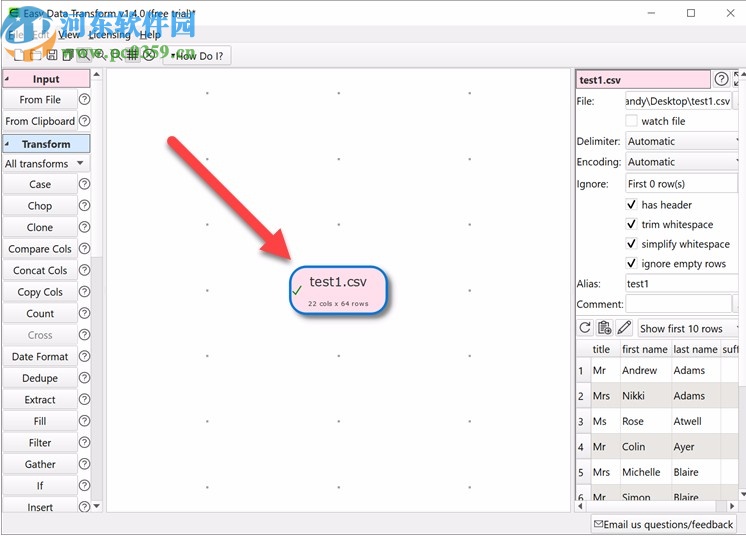Uncheck the trim whitespace checkbox
The width and height of the screenshot is (746, 536).
(x=631, y=224)
